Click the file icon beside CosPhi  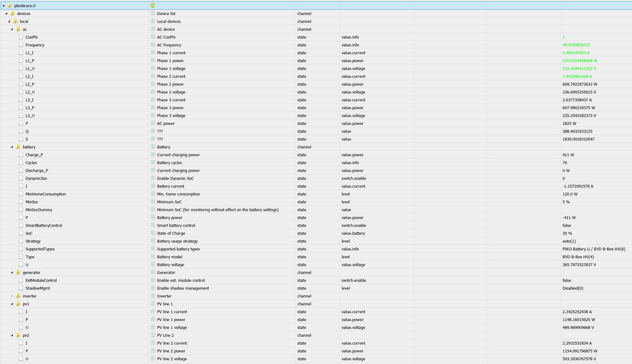pyautogui.click(x=21, y=37)
